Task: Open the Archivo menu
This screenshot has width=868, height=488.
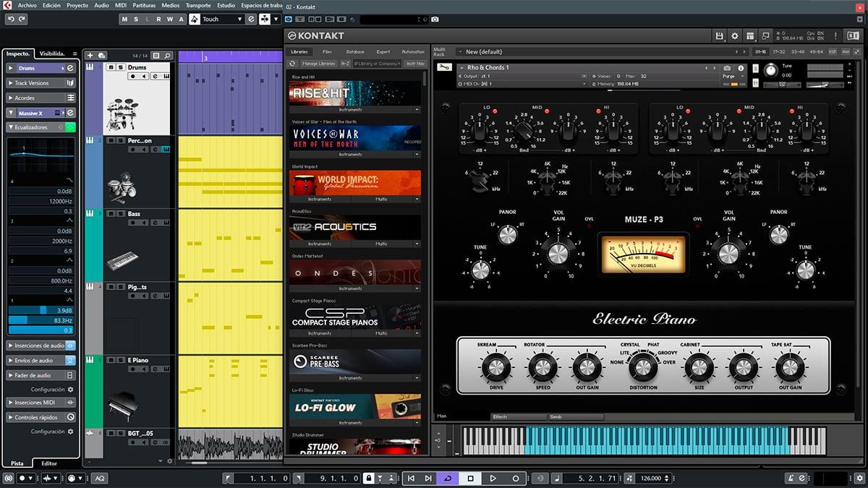Action: pyautogui.click(x=27, y=5)
